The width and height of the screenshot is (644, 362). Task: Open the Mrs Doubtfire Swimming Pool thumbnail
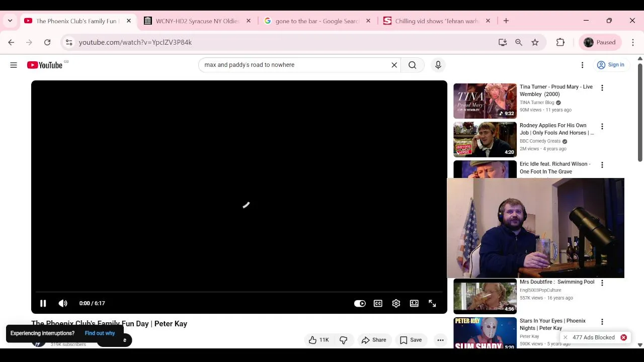pos(485,296)
